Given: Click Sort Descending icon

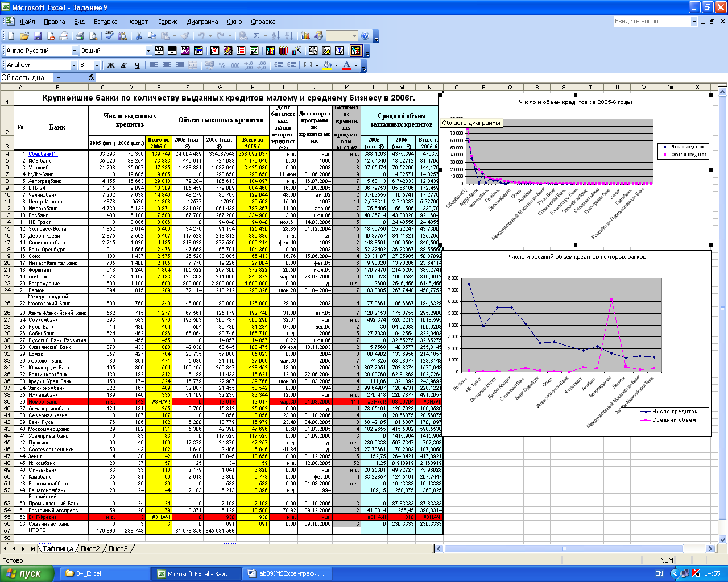Looking at the screenshot, I should click(290, 36).
